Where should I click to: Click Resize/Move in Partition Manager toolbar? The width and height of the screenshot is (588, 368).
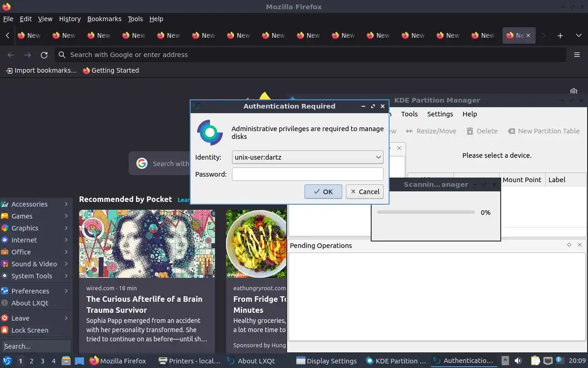coord(431,131)
